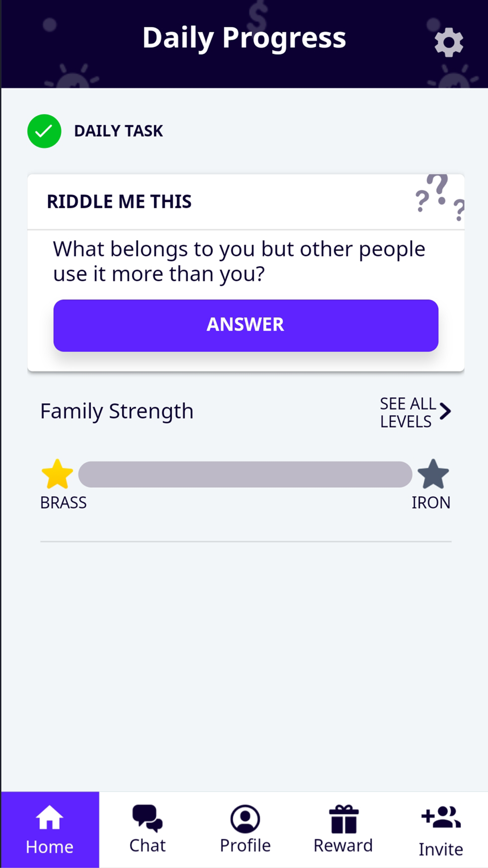Tap the Invite add-people icon
This screenshot has width=488, height=868.
pyautogui.click(x=441, y=817)
